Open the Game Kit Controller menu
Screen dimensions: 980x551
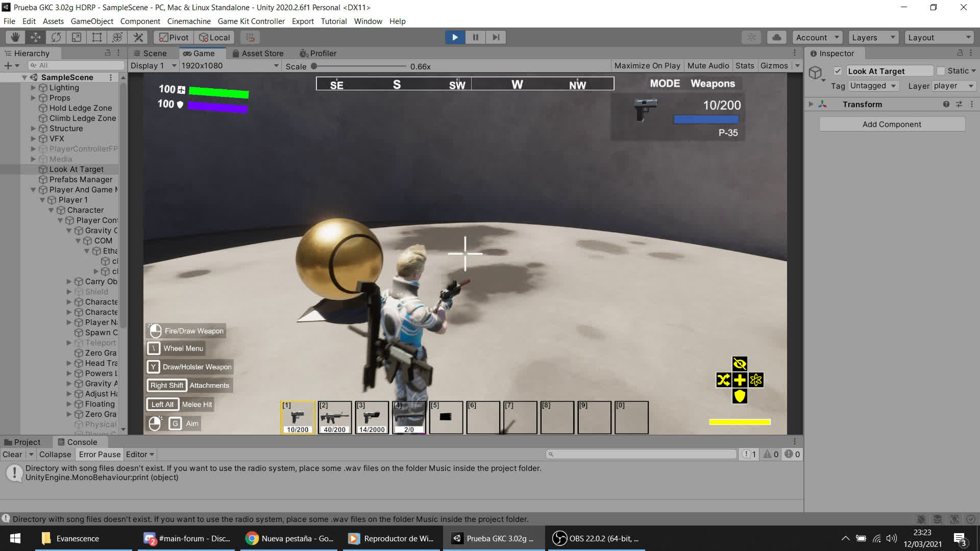tap(251, 21)
